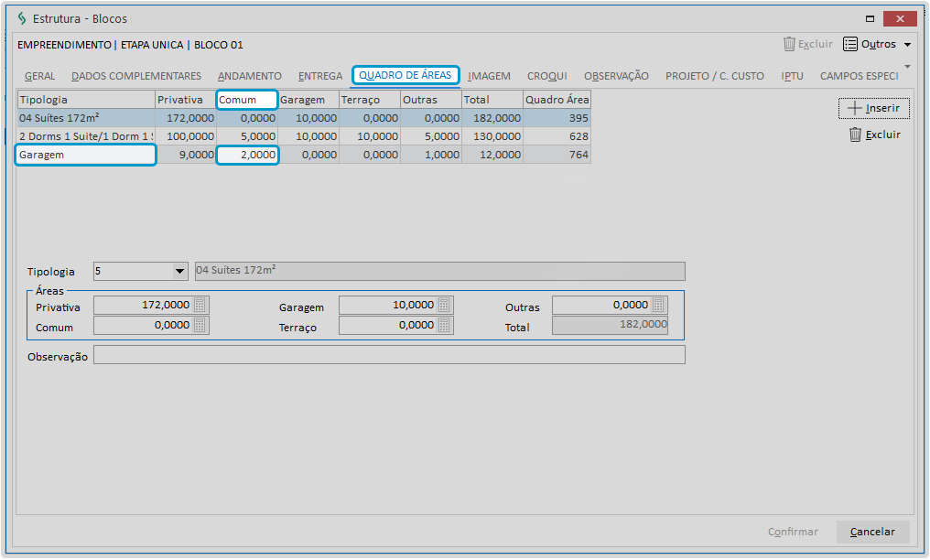Switch to the GERAL tab
930x560 pixels.
coord(39,76)
